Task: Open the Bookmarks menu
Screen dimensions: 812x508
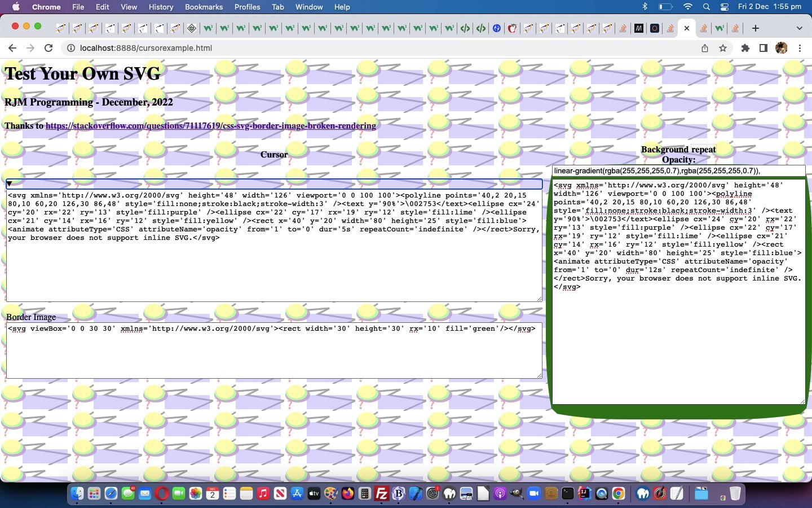Action: point(204,7)
